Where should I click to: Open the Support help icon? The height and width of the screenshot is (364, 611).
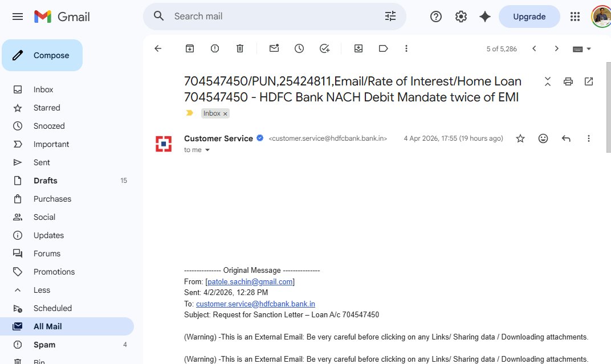(x=435, y=17)
